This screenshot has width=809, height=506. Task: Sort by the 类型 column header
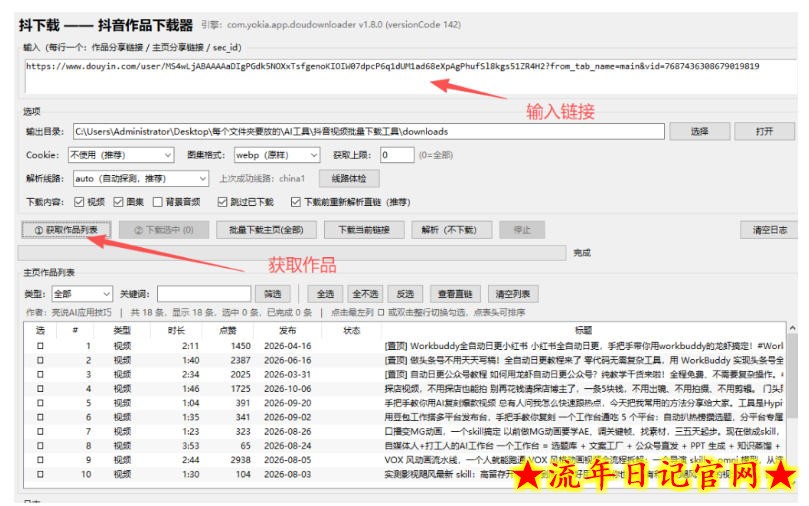(122, 330)
